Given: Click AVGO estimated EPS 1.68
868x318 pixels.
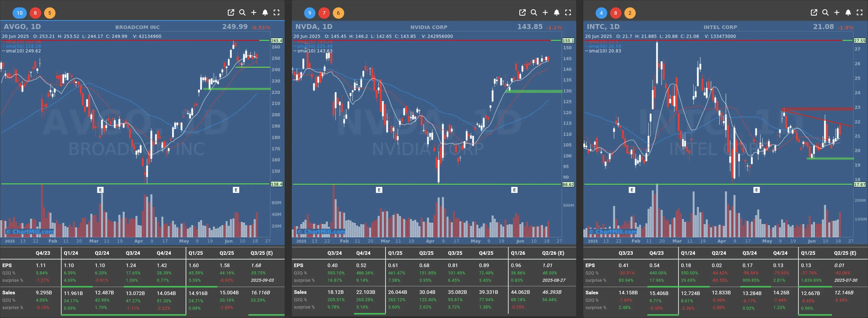Looking at the screenshot, I should pos(256,265).
